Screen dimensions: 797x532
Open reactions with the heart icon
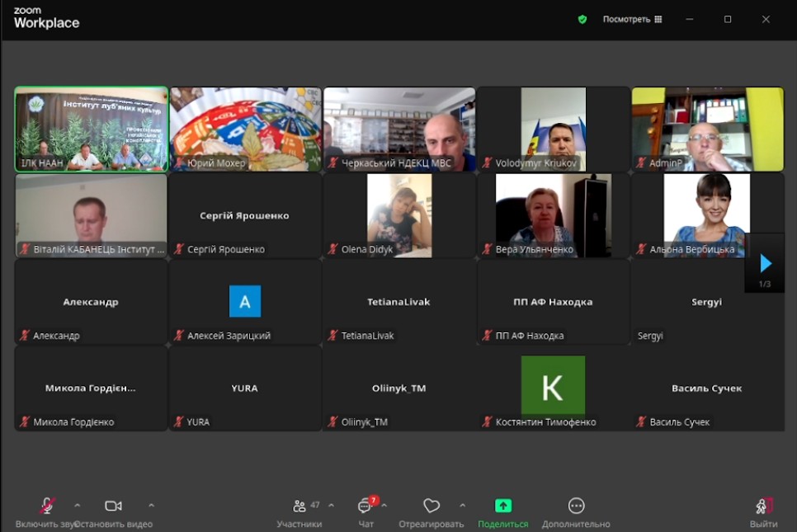click(x=432, y=506)
